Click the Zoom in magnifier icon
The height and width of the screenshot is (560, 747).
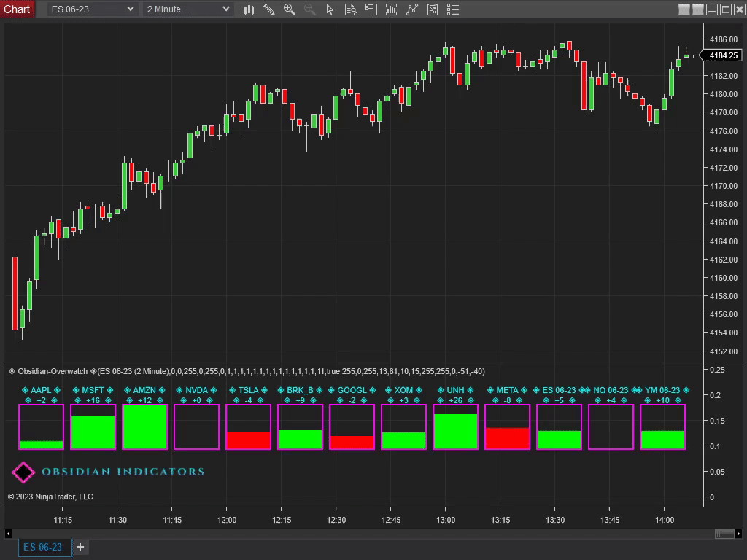[x=289, y=9]
